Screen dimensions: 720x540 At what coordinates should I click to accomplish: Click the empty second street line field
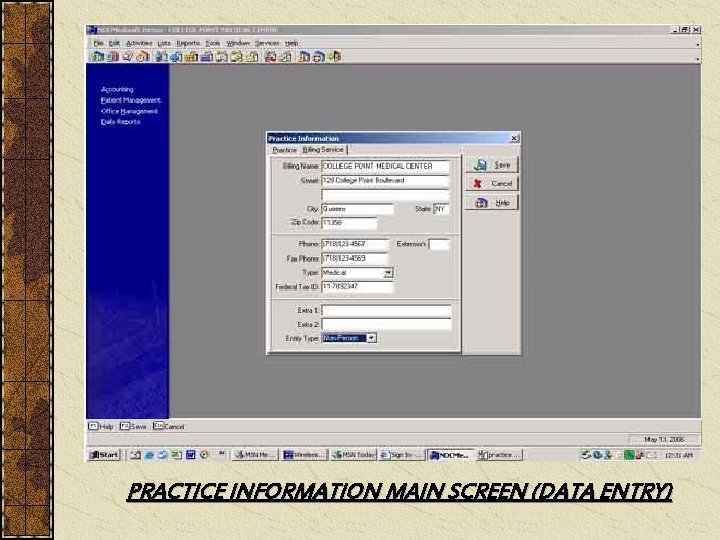point(385,195)
